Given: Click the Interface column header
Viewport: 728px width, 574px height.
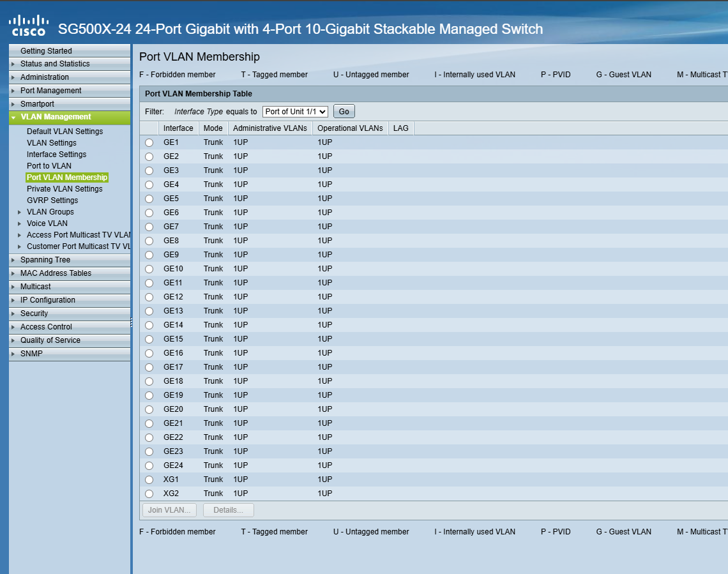Looking at the screenshot, I should tap(178, 128).
